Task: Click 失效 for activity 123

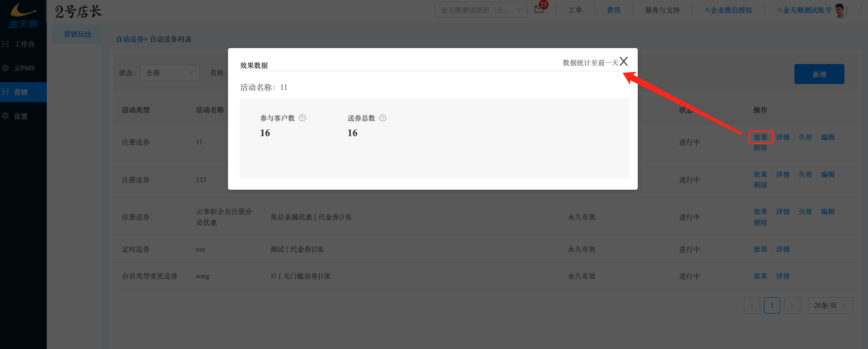Action: 805,174
